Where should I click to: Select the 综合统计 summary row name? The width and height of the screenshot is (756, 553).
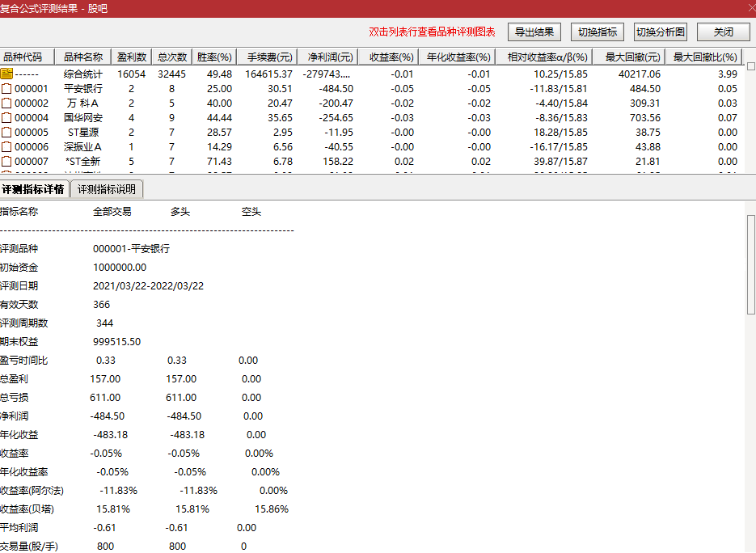click(x=83, y=74)
